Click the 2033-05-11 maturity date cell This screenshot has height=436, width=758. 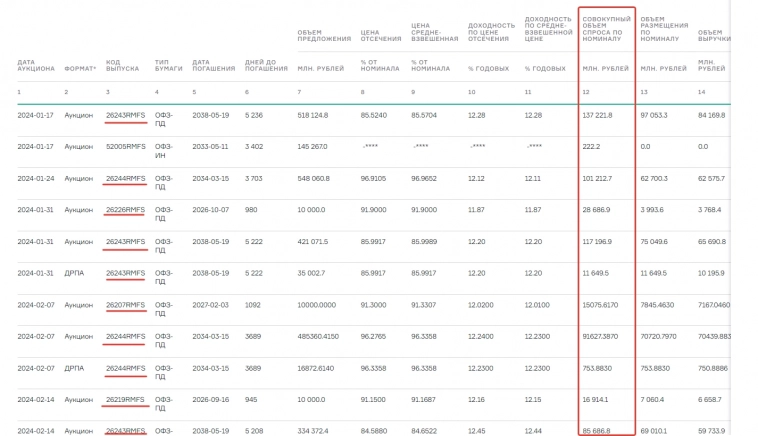[211, 146]
